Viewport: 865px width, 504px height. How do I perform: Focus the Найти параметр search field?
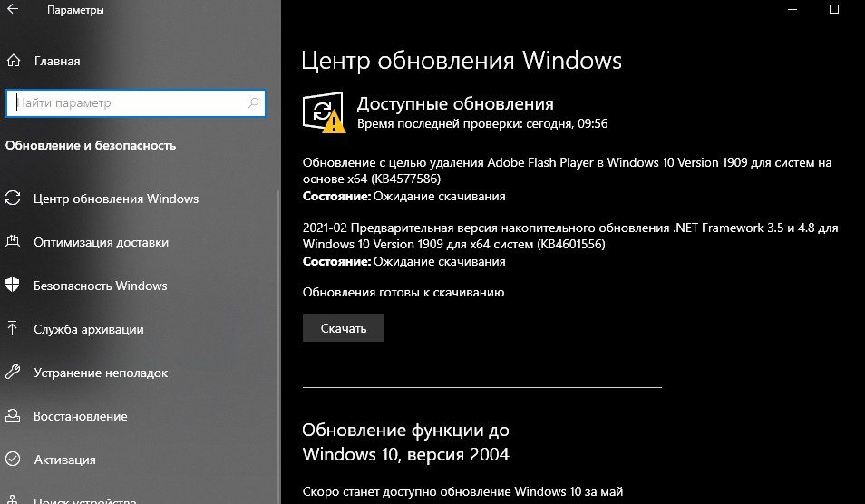136,103
